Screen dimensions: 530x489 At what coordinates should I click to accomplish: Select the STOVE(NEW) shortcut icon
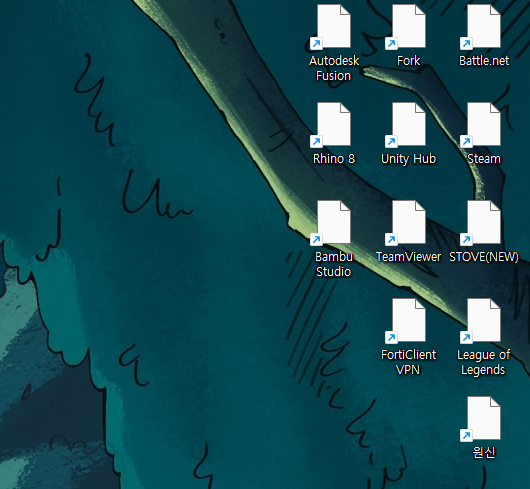point(481,223)
